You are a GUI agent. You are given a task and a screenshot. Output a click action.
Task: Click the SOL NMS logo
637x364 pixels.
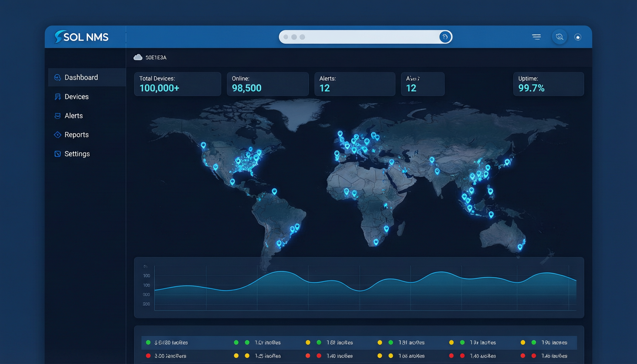[81, 37]
